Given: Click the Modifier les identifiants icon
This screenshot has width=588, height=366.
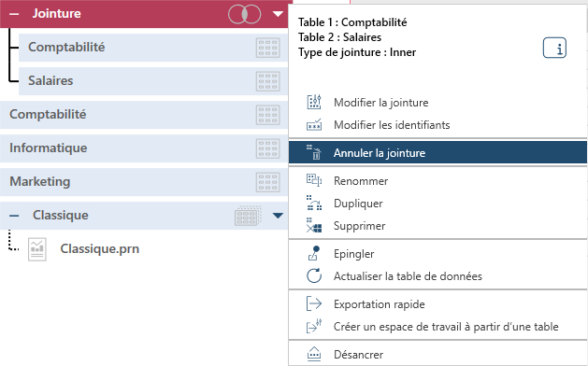Looking at the screenshot, I should tap(314, 124).
